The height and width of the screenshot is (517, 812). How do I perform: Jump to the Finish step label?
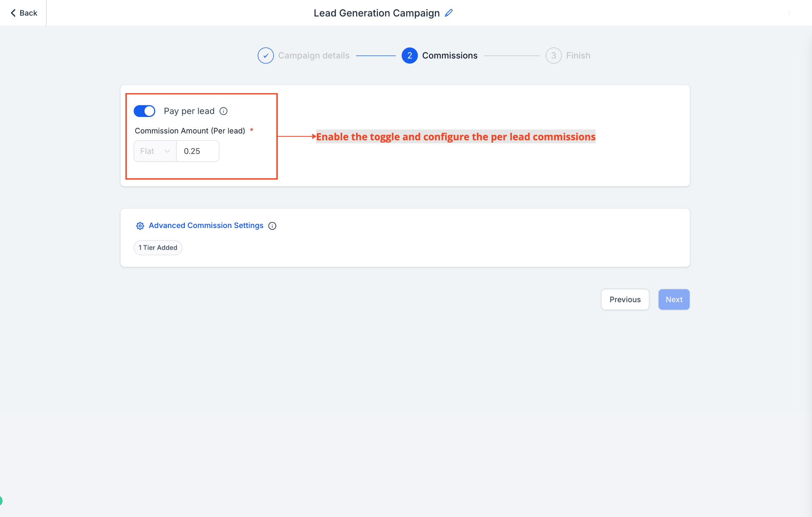click(x=578, y=56)
